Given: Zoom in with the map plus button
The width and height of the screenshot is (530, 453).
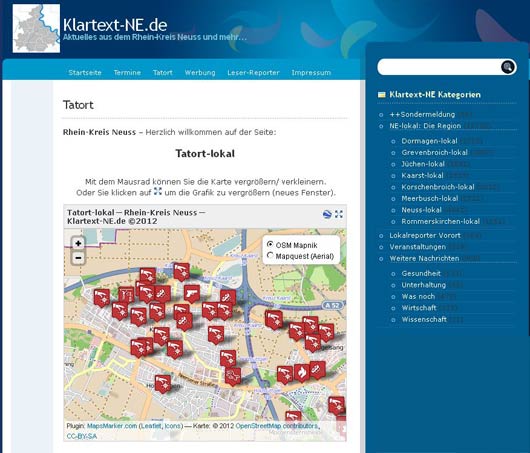Looking at the screenshot, I should click(x=78, y=243).
